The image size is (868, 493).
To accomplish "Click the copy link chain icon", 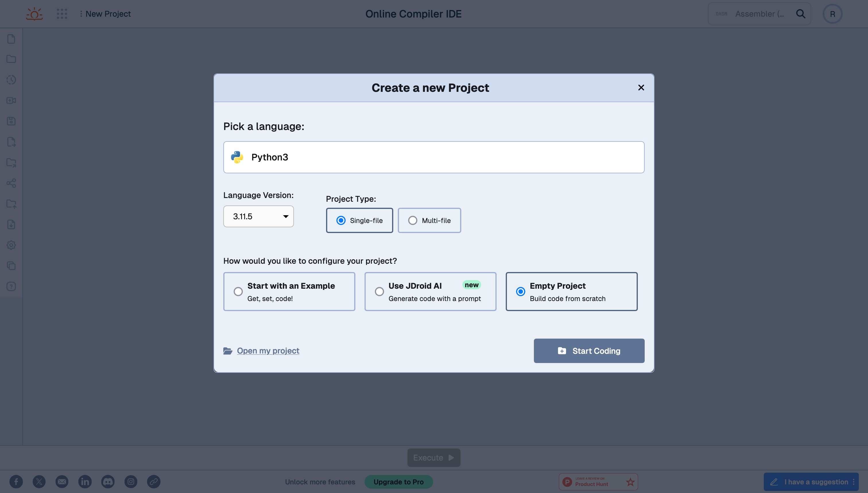I will [154, 482].
